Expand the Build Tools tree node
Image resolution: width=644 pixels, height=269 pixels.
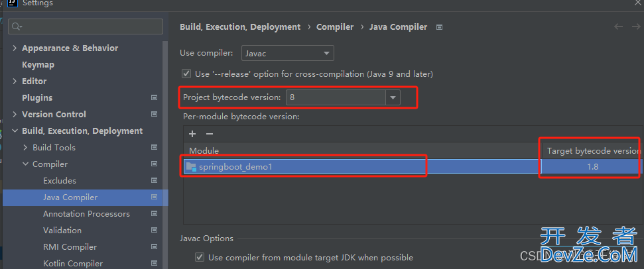pos(25,147)
